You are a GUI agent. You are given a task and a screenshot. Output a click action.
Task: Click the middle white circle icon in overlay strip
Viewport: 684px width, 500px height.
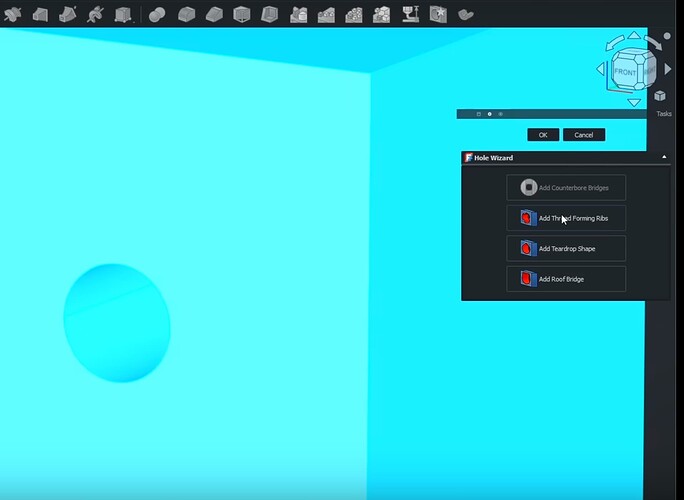pos(489,114)
